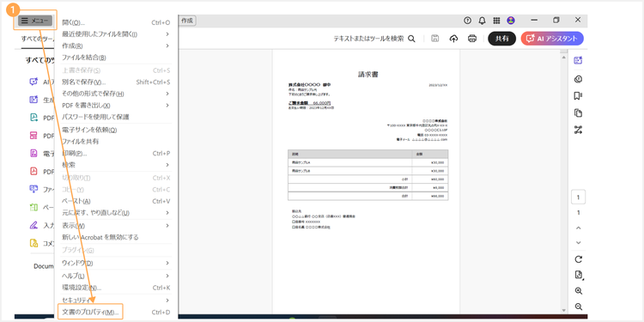644x322 pixels.
Task: Click the teal PDF tool icon in left panel
Action: tap(33, 118)
